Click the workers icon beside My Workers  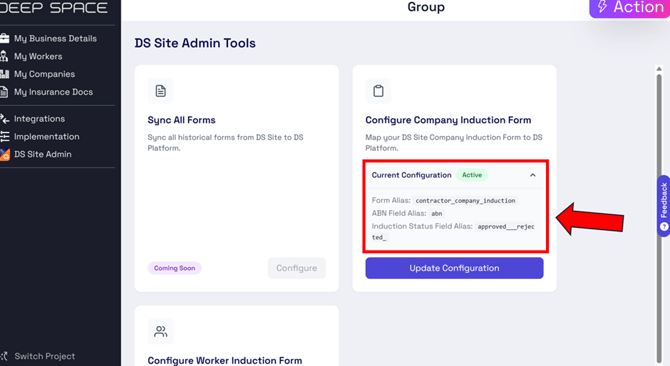pyautogui.click(x=4, y=56)
